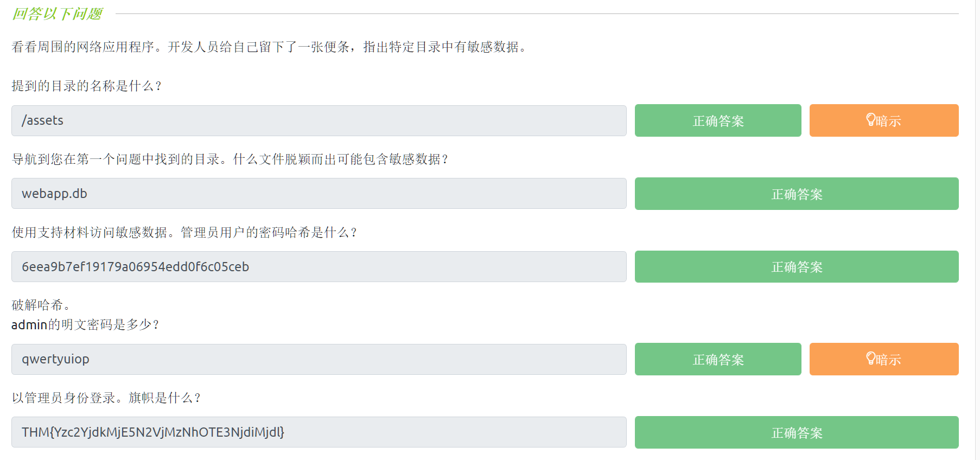This screenshot has width=980, height=460.
Task: Click into the webapp.db answer field
Action: pos(319,194)
